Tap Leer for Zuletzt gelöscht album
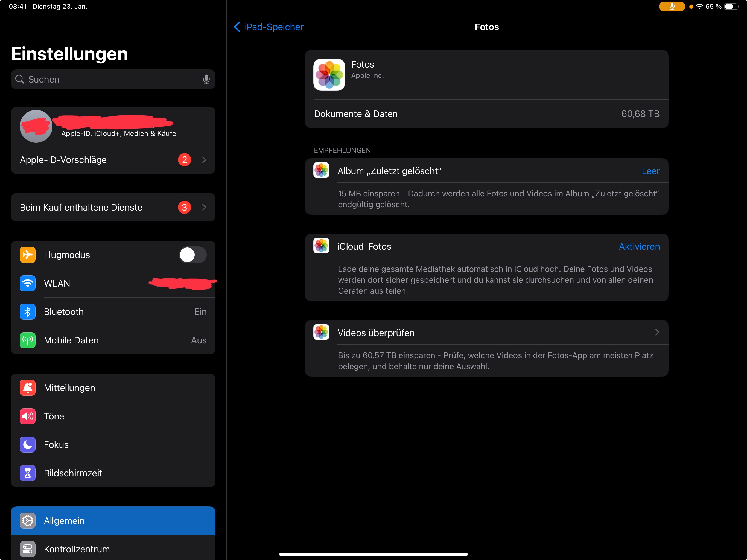747x560 pixels. pyautogui.click(x=650, y=171)
